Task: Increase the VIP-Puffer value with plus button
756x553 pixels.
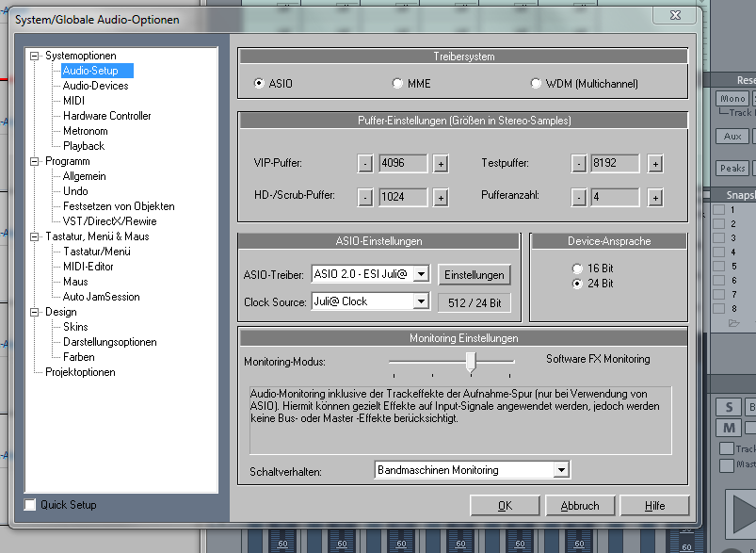Action: (441, 164)
